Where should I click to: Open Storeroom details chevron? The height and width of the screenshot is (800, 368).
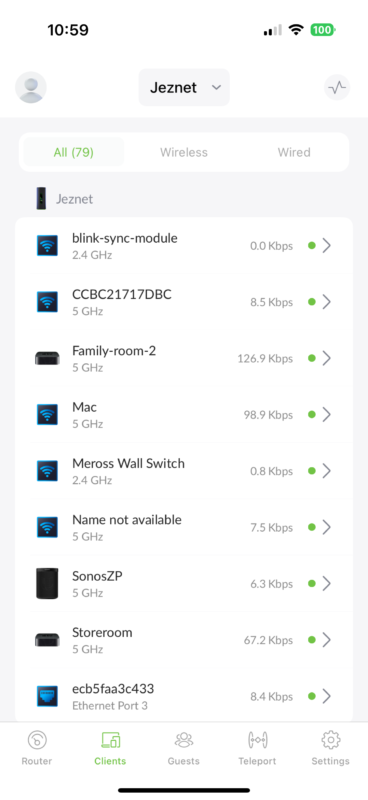[327, 640]
